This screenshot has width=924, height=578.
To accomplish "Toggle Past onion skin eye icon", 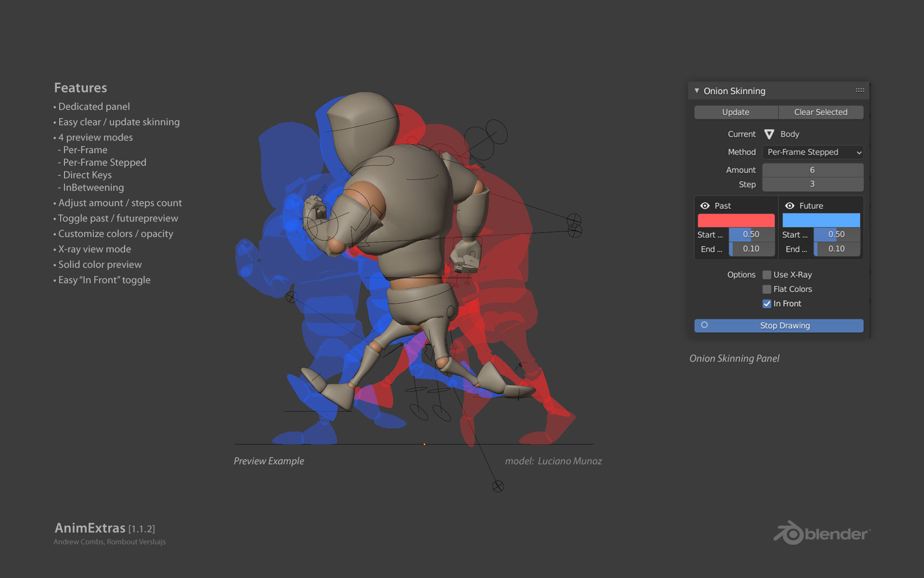I will [x=705, y=206].
